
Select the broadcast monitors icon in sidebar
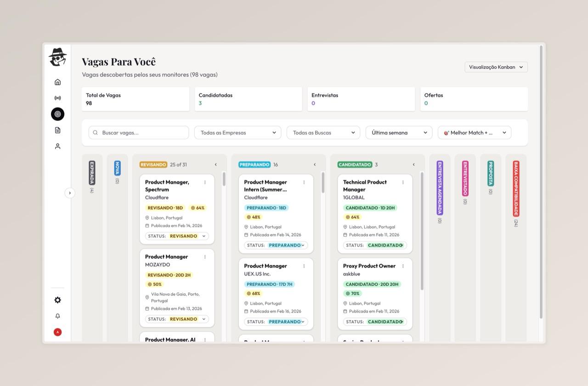pos(57,97)
